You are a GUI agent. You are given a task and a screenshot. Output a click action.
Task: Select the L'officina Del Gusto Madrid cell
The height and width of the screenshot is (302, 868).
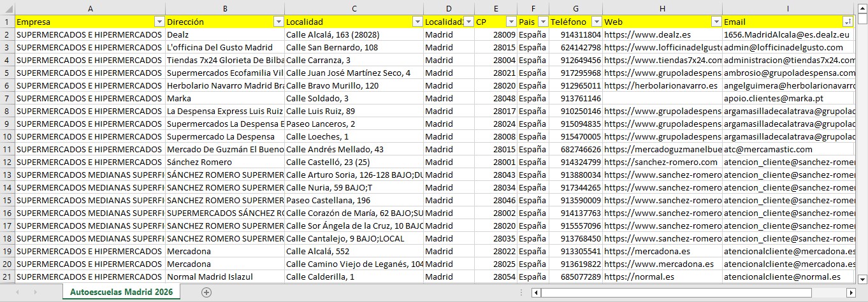[x=225, y=47]
